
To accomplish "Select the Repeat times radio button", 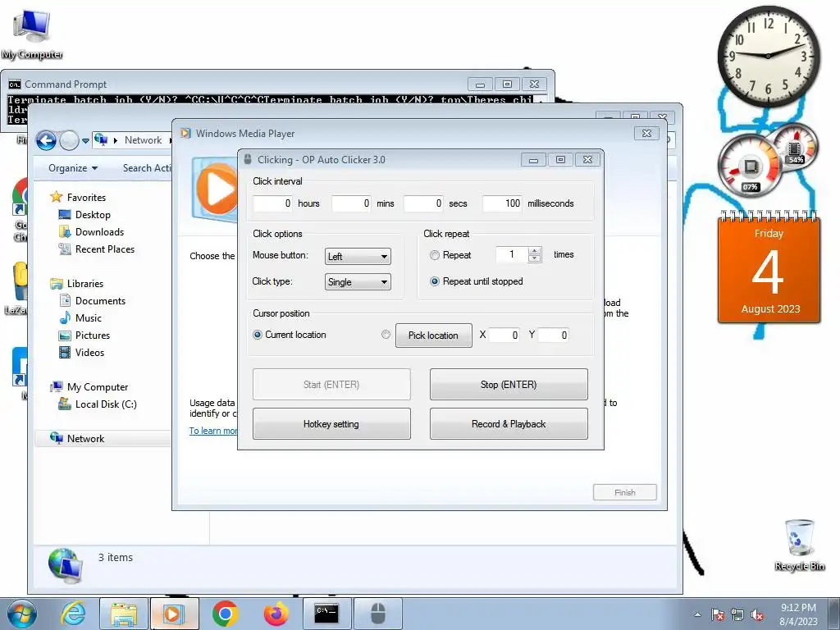I will tap(435, 255).
